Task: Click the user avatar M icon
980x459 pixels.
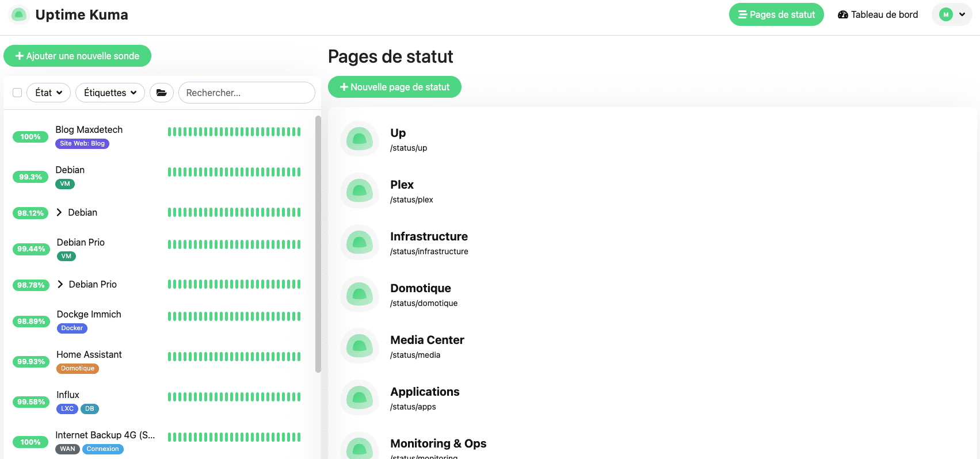Action: [x=946, y=15]
